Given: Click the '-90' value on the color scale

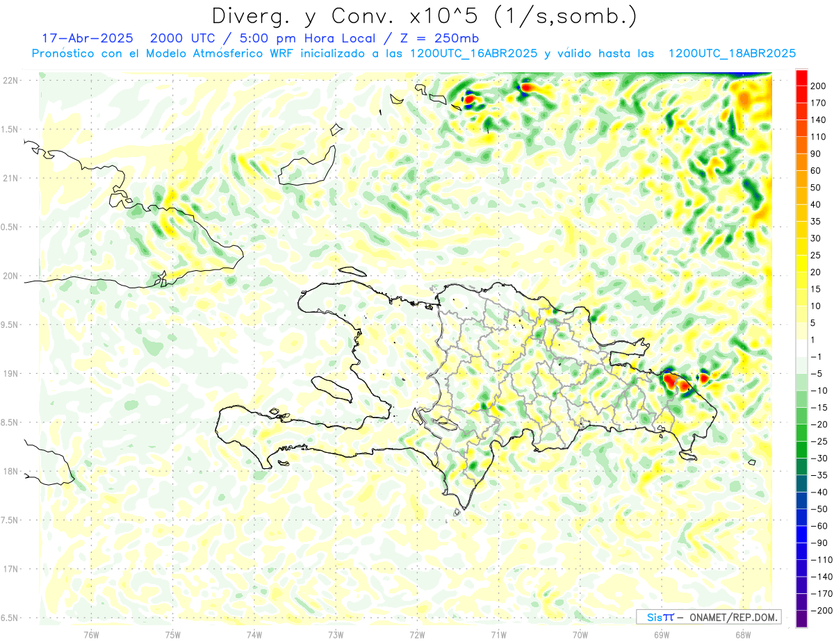Looking at the screenshot, I should pyautogui.click(x=818, y=543).
